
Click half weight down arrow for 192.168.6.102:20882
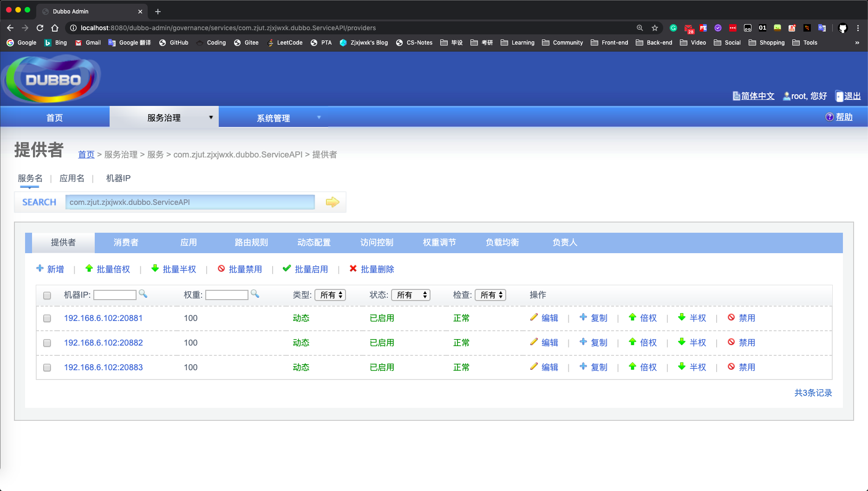tap(682, 342)
